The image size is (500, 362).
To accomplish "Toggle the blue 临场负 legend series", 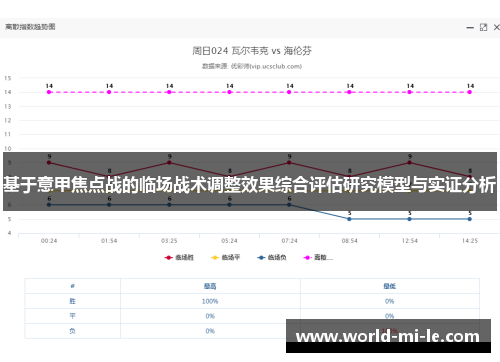I will pyautogui.click(x=272, y=257).
